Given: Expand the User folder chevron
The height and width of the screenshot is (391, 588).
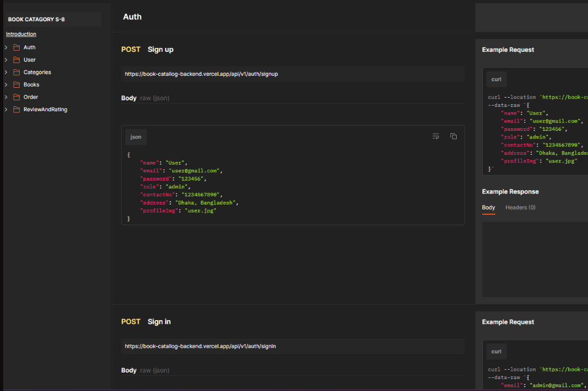Looking at the screenshot, I should tap(6, 59).
